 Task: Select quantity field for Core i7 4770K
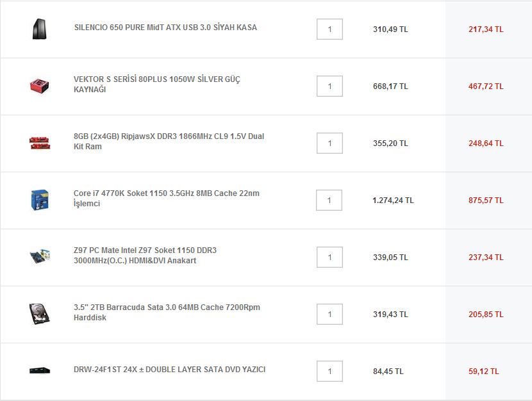pyautogui.click(x=329, y=200)
